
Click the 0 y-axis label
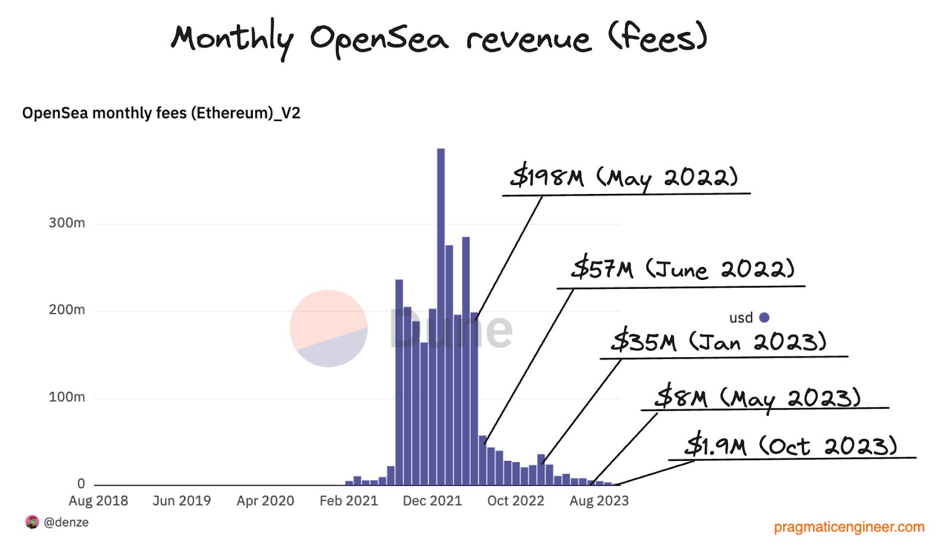(x=81, y=484)
